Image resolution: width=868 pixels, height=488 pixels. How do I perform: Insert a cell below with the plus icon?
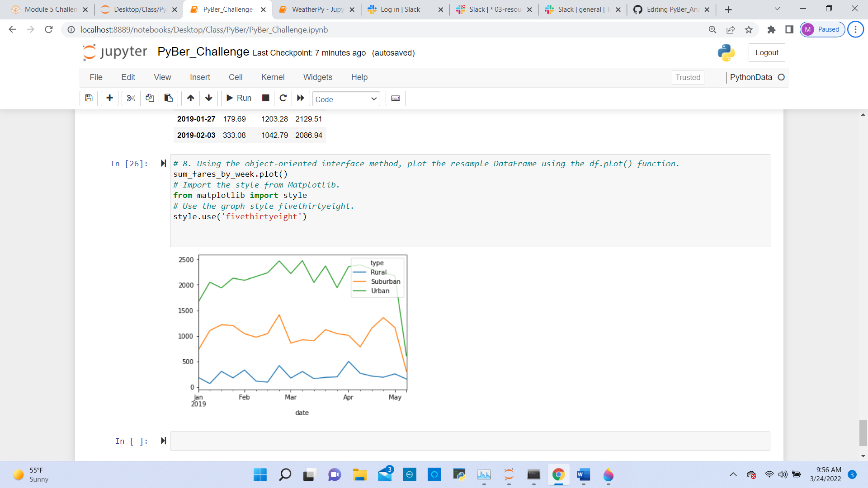click(109, 98)
